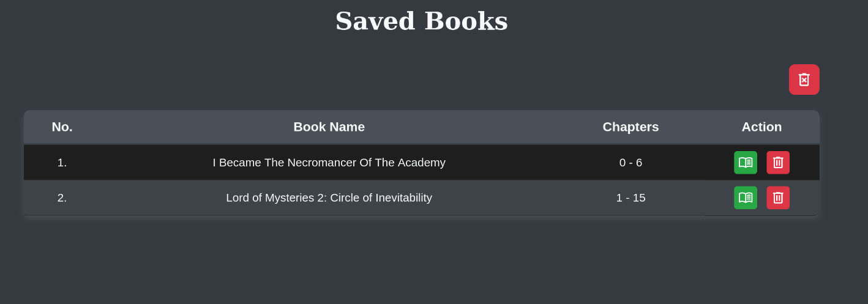Screen dimensions: 868x304
Task: Click the Saved Books page heading
Action: [422, 21]
